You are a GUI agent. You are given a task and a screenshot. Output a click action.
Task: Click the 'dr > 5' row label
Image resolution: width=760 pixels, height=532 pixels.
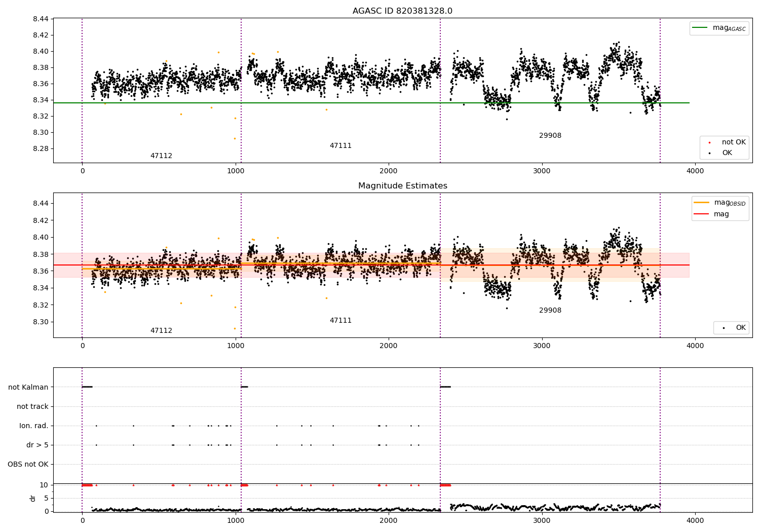(x=37, y=445)
